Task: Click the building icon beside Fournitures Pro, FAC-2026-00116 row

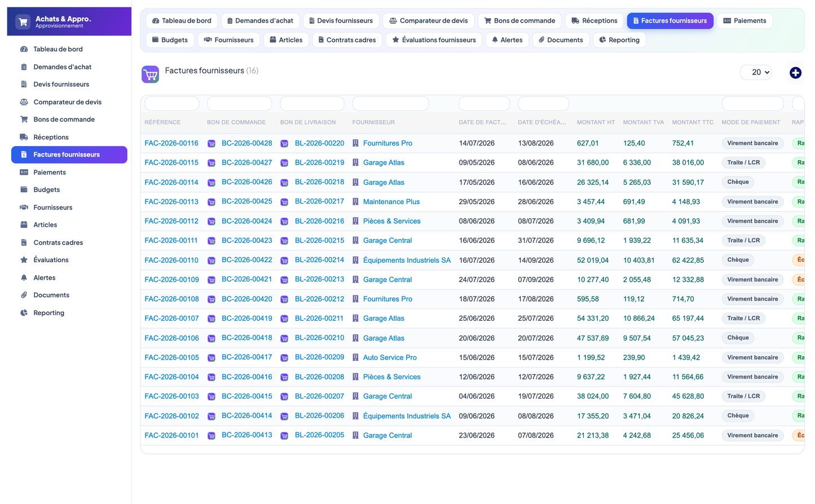Action: 355,143
